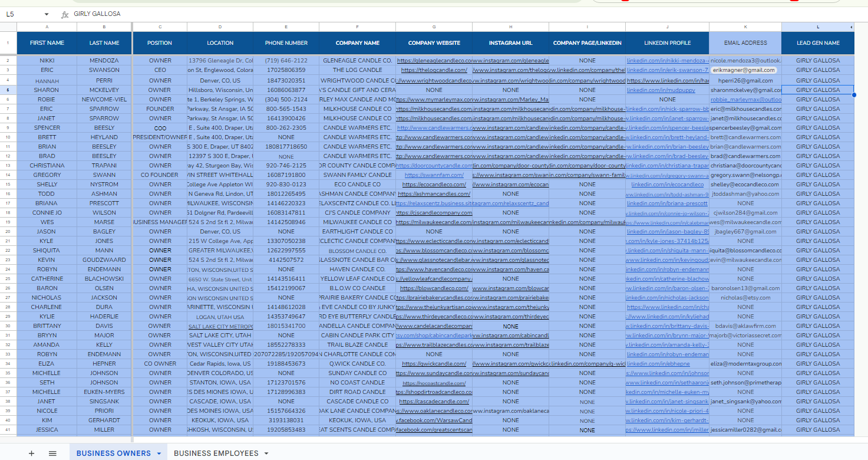The height and width of the screenshot is (460, 868).
Task: Select the LOGAN, UTAH USA location cell
Action: [x=220, y=317]
